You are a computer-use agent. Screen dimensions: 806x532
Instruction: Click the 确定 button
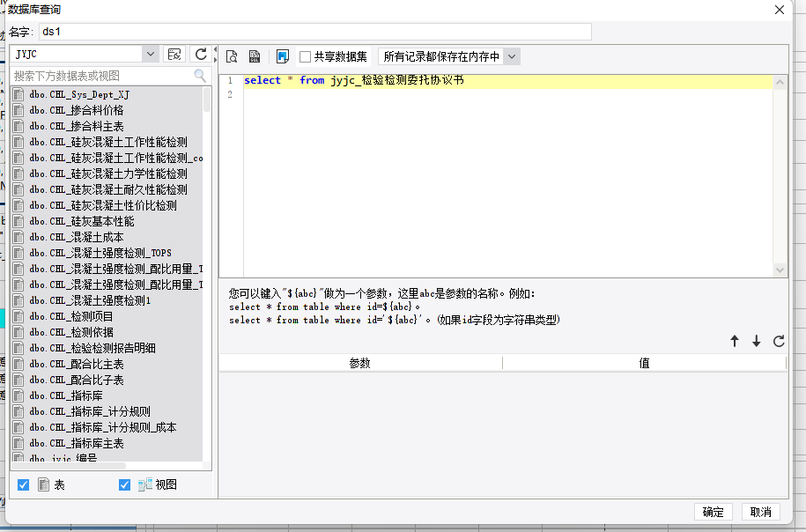(x=713, y=512)
